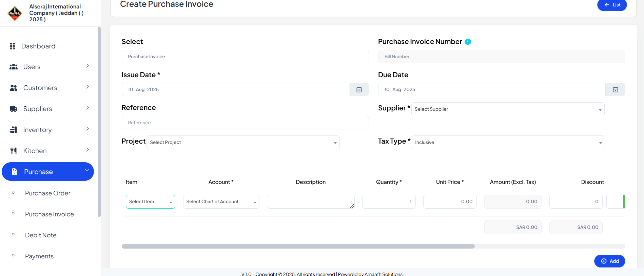Click the Inventory boxes icon
644x276 pixels.
[x=14, y=130]
